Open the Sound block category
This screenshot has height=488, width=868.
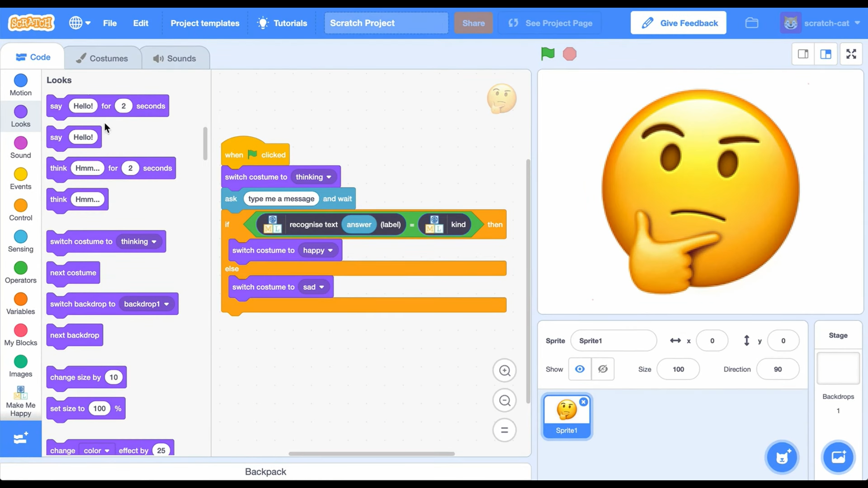point(20,146)
